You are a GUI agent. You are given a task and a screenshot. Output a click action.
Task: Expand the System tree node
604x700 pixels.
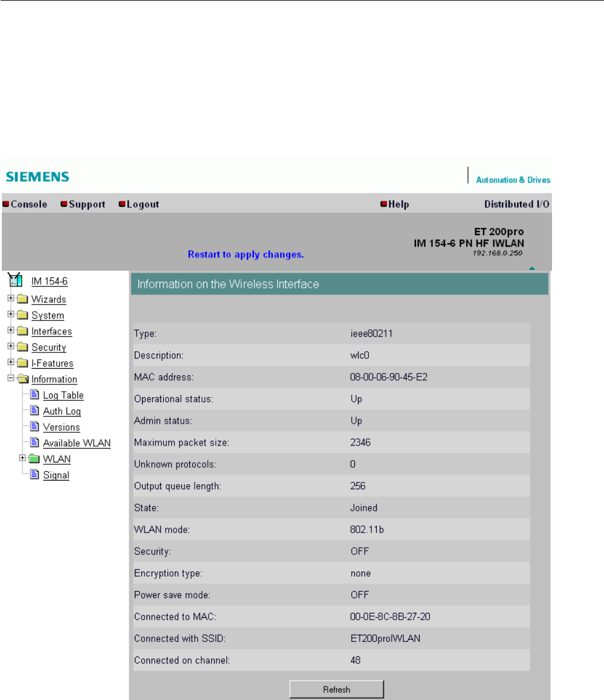[11, 314]
